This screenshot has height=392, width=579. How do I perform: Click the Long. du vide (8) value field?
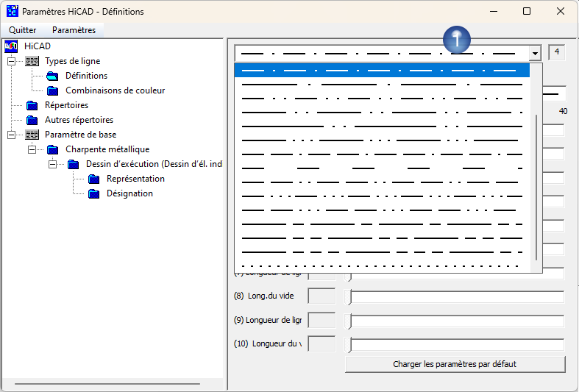(x=321, y=297)
